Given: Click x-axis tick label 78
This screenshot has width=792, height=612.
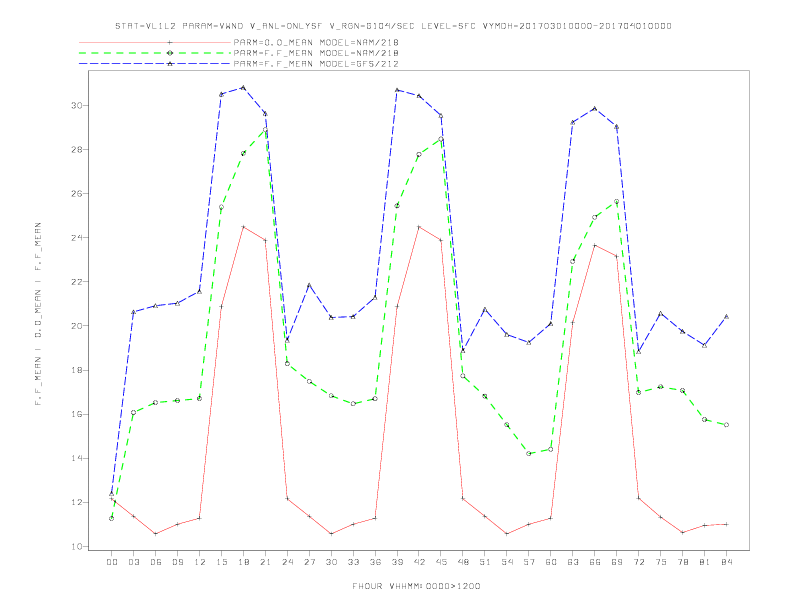Looking at the screenshot, I should pos(682,562).
